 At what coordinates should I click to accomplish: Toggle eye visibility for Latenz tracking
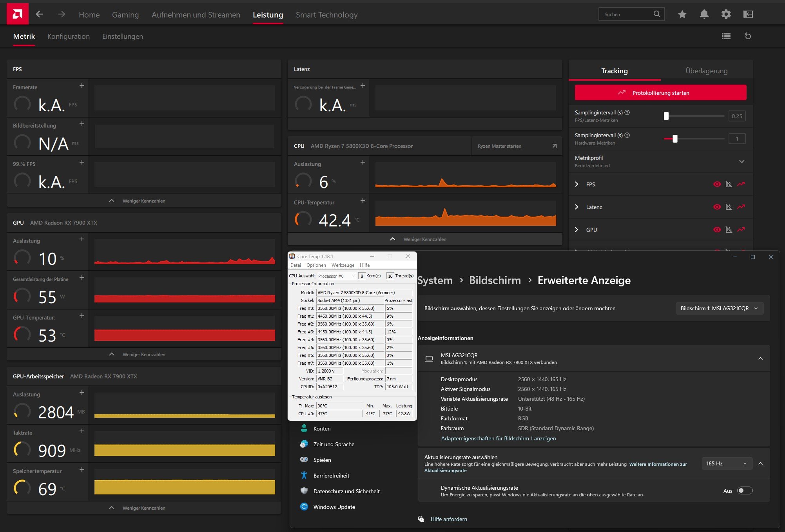point(717,207)
